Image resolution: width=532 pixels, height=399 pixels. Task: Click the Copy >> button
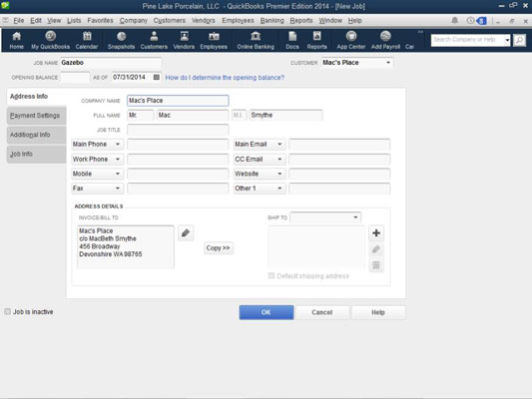tap(219, 247)
